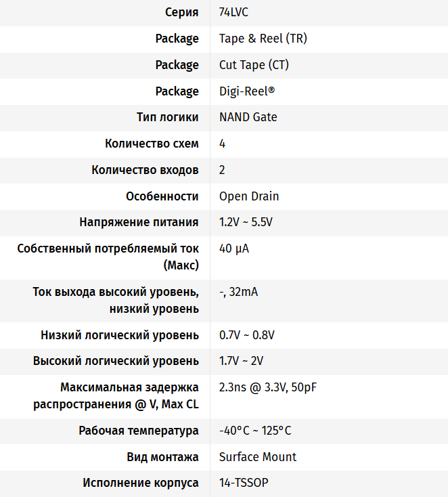This screenshot has width=448, height=497.
Task: Click the Серия row label
Action: tap(182, 12)
